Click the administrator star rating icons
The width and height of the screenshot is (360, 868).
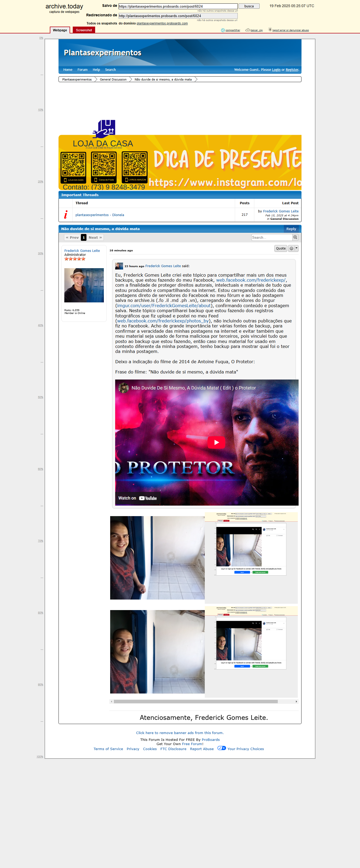tap(75, 259)
